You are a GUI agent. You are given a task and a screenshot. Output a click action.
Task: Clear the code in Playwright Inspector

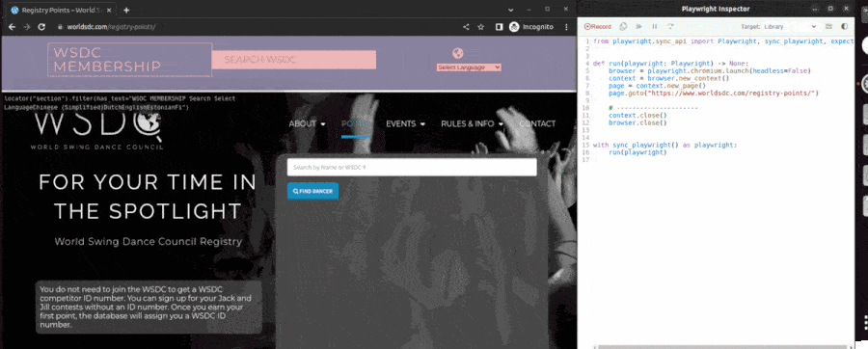click(828, 27)
